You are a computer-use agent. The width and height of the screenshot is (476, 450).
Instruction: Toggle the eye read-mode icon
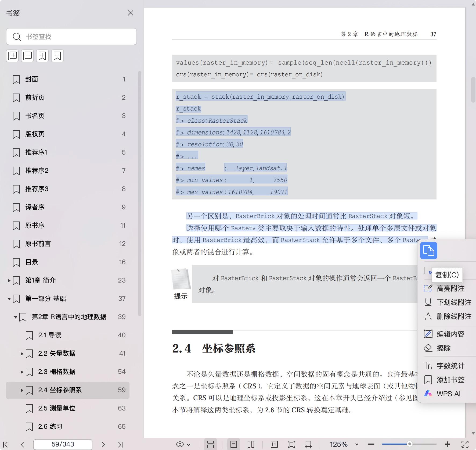pyautogui.click(x=180, y=444)
